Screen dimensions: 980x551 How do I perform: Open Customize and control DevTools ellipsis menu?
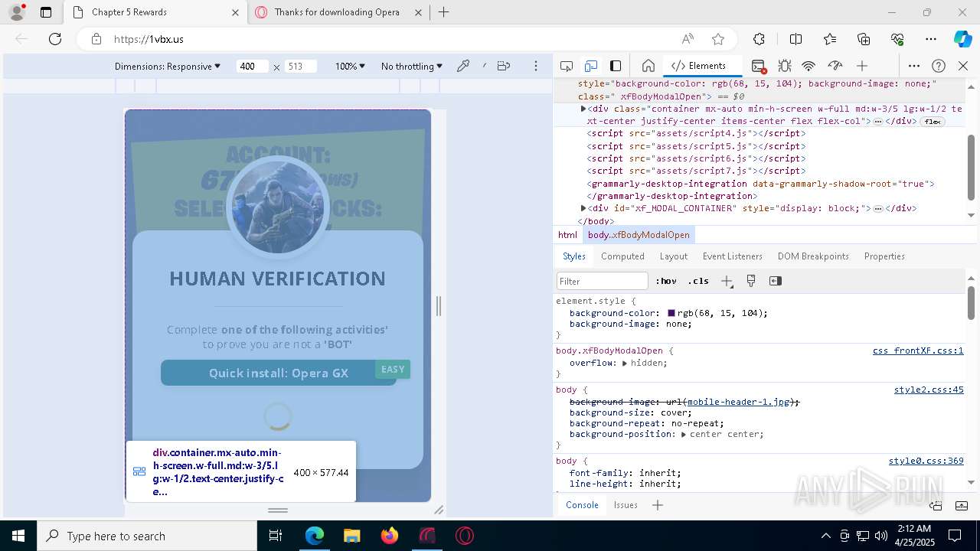[914, 66]
